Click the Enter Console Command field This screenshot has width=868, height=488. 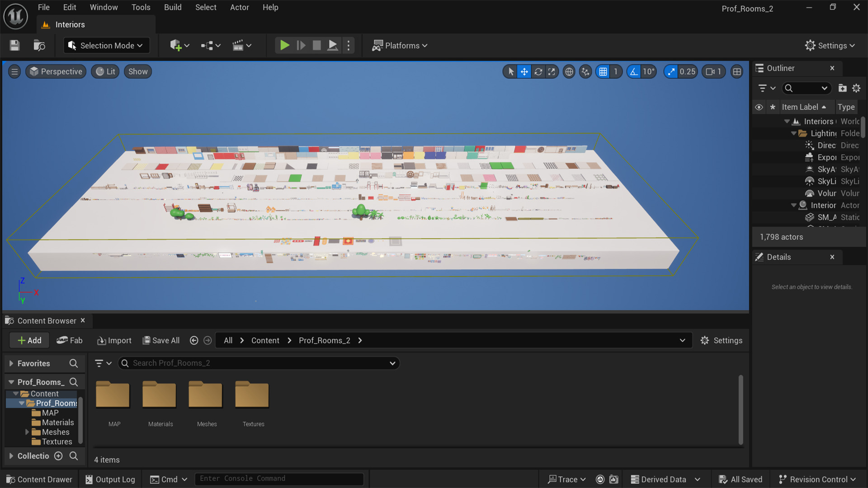[x=279, y=479]
